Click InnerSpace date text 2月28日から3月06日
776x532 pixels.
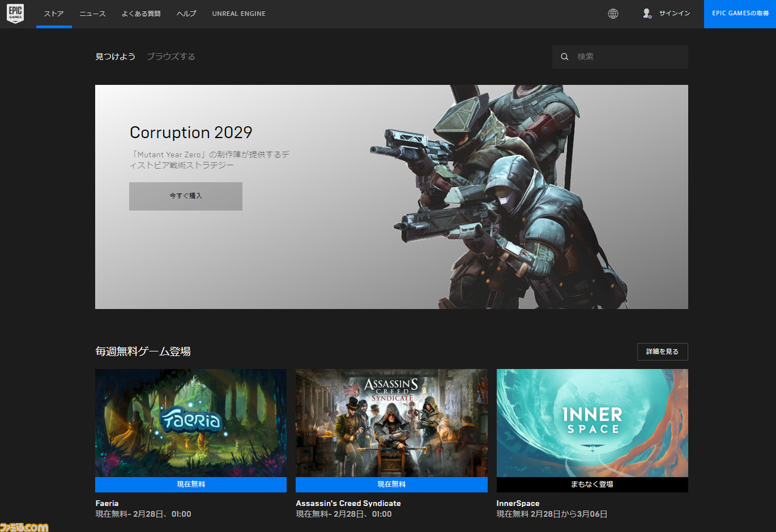569,514
